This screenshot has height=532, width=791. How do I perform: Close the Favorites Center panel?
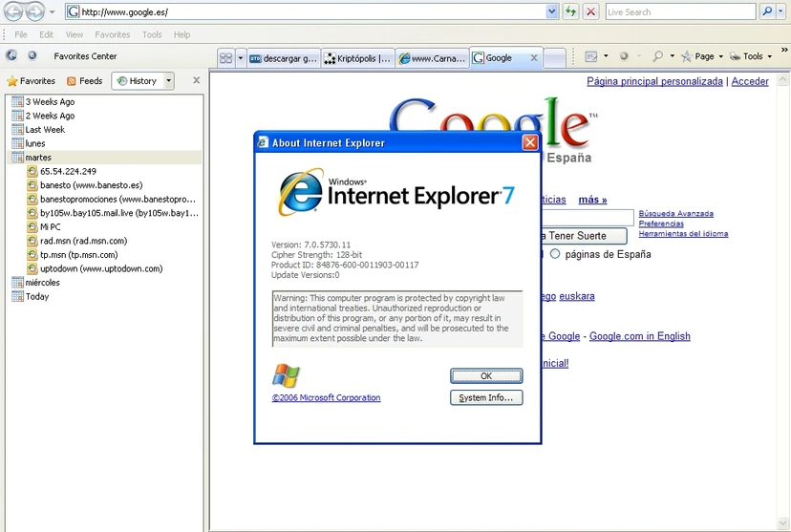196,80
